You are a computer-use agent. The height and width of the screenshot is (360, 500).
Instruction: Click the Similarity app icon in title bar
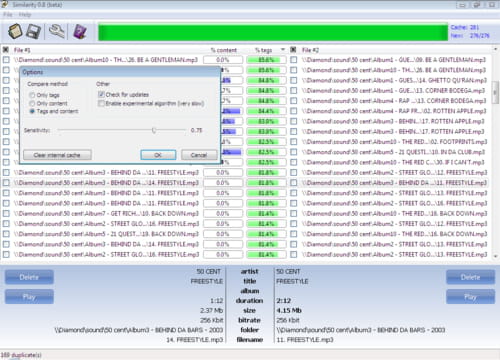(5, 4)
